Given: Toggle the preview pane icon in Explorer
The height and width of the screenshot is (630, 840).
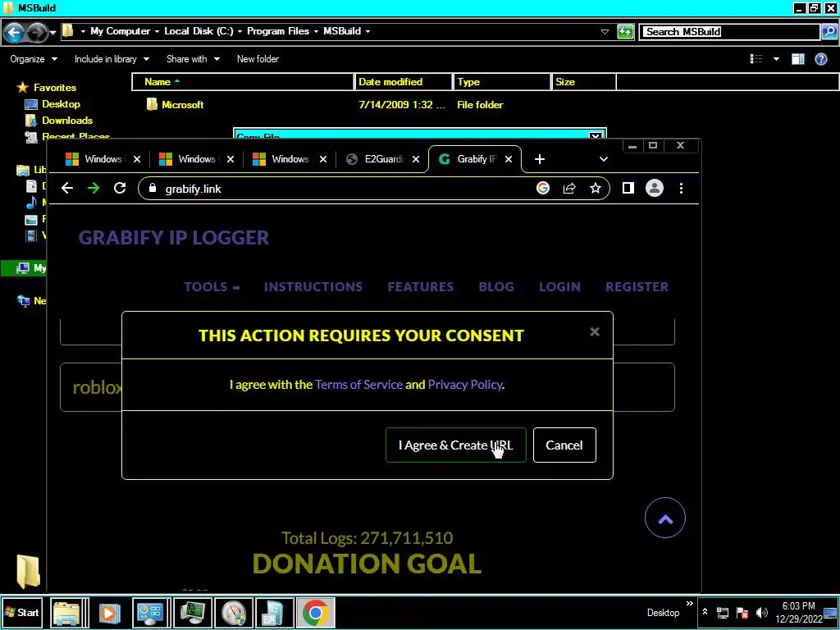Looking at the screenshot, I should click(x=797, y=59).
